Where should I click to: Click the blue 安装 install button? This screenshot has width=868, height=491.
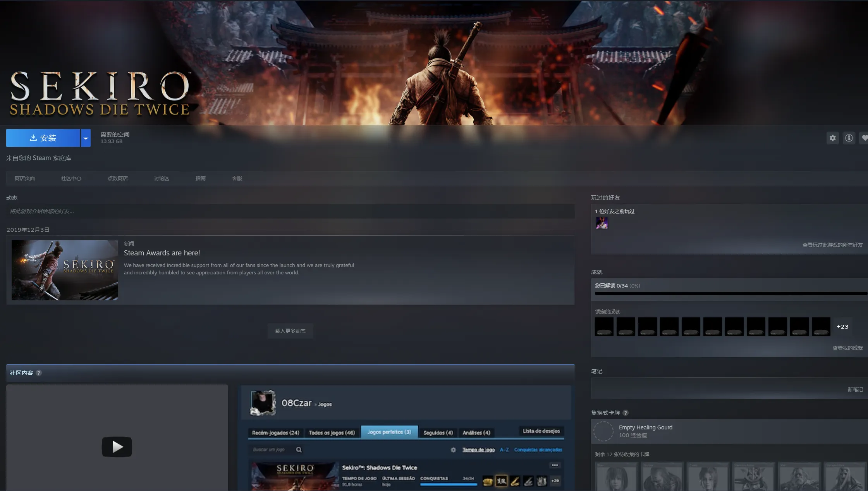43,138
